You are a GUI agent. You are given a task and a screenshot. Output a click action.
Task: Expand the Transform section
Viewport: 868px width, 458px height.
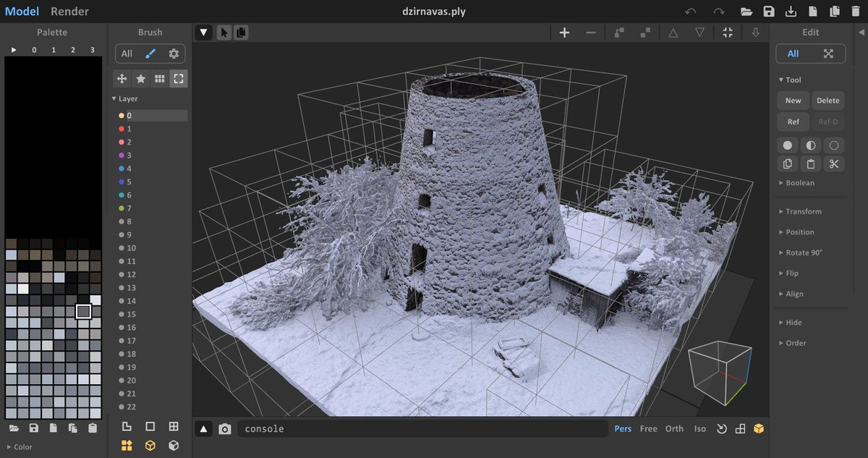pyautogui.click(x=804, y=211)
